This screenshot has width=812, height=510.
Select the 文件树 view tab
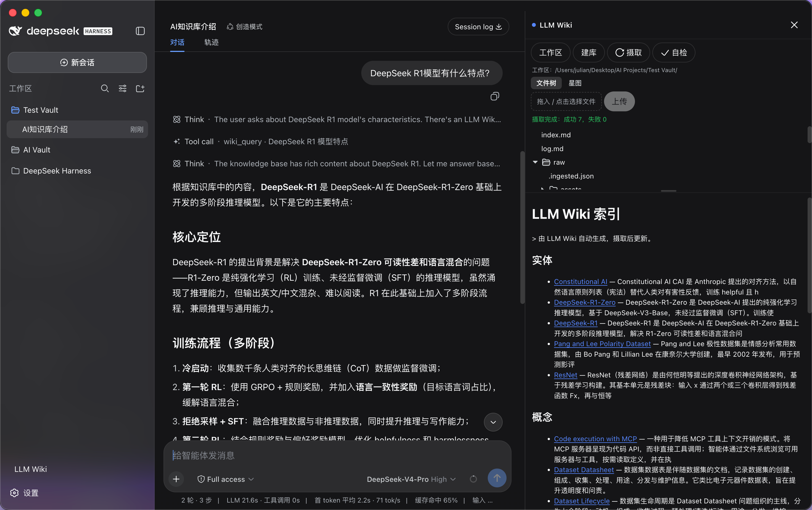coord(546,83)
